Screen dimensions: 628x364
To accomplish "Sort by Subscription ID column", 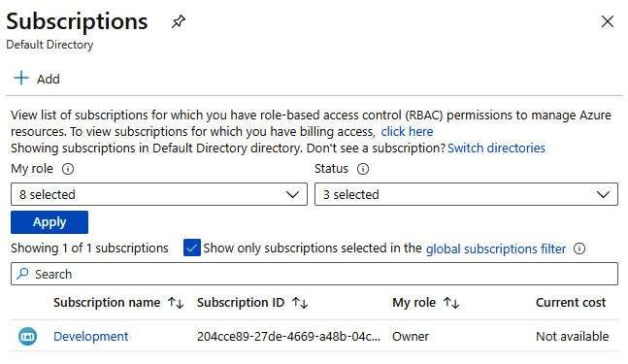I will [x=252, y=302].
